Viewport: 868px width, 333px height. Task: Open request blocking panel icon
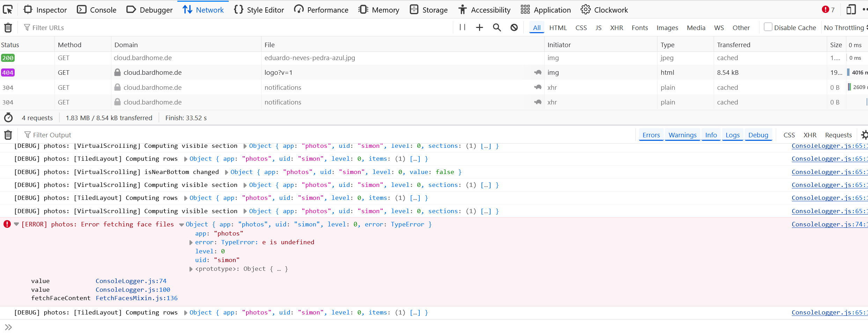coord(514,28)
